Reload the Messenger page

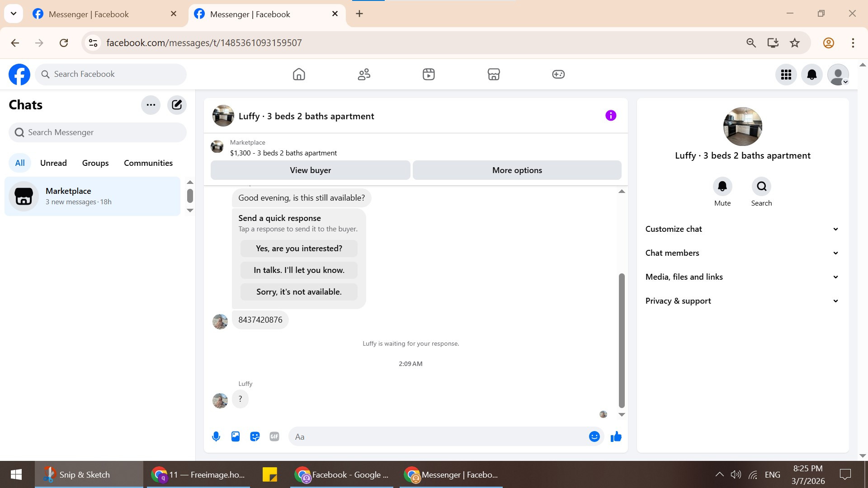coord(64,43)
